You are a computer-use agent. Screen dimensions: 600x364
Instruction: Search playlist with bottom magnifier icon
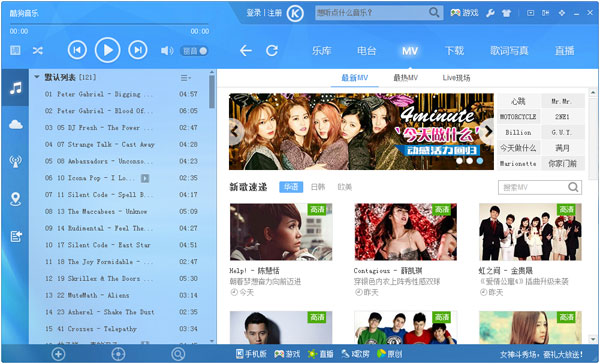coord(178,354)
